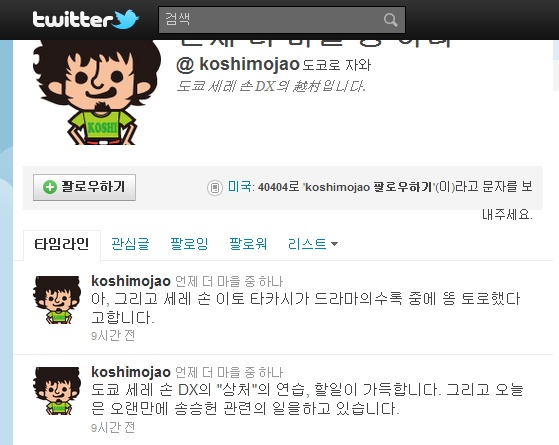
Task: Expand the 리스트 dropdown
Action: coord(313,244)
